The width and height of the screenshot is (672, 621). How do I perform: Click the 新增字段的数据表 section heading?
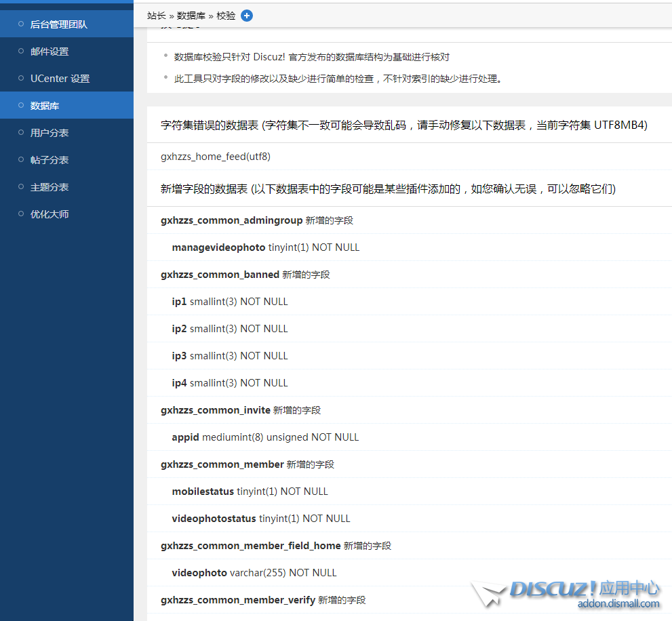tap(388, 189)
